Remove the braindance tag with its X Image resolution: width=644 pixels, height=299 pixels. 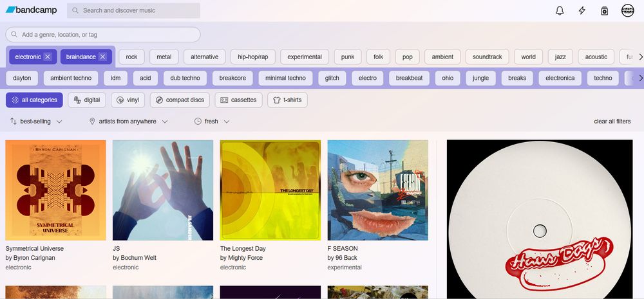pyautogui.click(x=102, y=57)
